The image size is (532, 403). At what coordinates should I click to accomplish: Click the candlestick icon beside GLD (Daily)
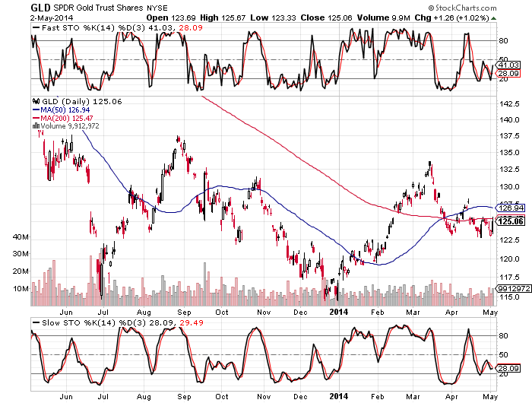36,101
